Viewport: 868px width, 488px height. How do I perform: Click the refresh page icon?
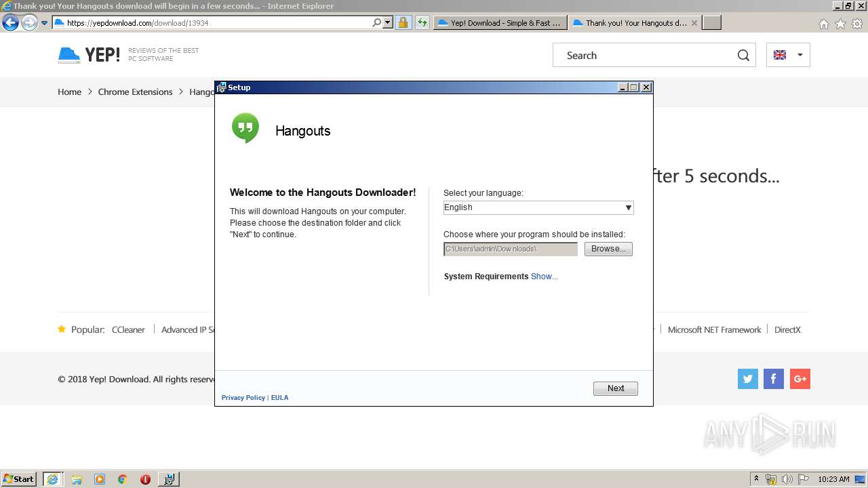click(x=422, y=22)
